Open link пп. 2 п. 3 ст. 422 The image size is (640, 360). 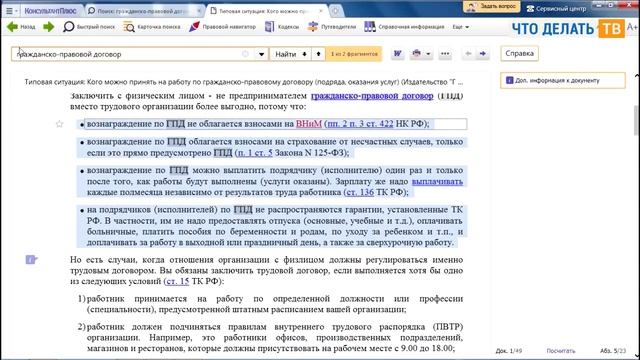click(x=360, y=124)
